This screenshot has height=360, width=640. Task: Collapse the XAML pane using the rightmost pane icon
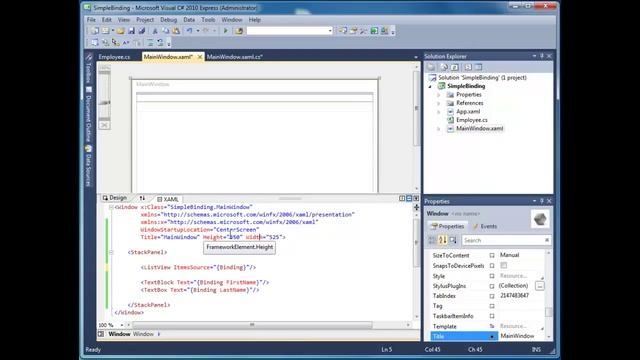[416, 198]
